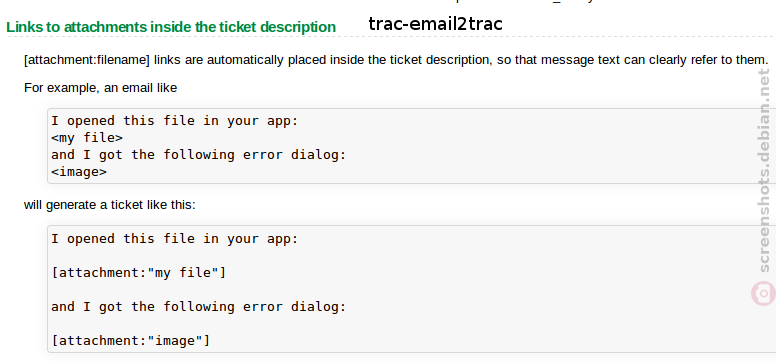Click the screenshots.debian.net camera logo icon
This screenshot has height=362, width=776.
click(763, 293)
